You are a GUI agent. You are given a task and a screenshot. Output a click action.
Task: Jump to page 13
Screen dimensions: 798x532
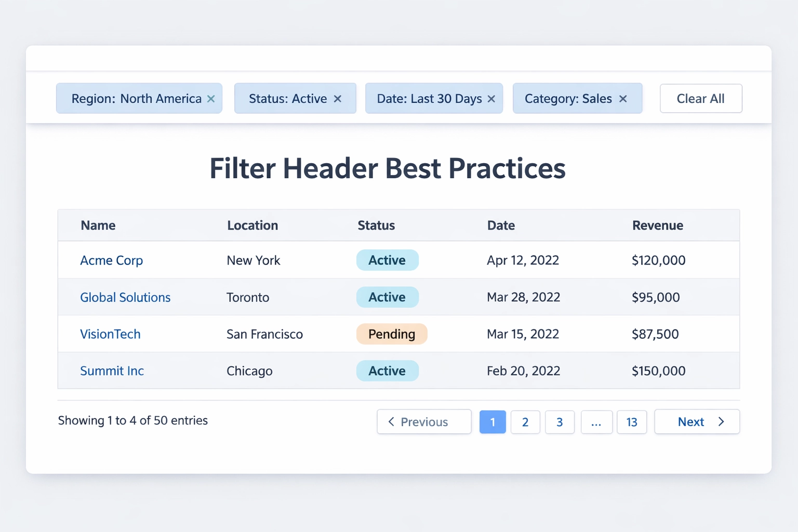pyautogui.click(x=632, y=422)
